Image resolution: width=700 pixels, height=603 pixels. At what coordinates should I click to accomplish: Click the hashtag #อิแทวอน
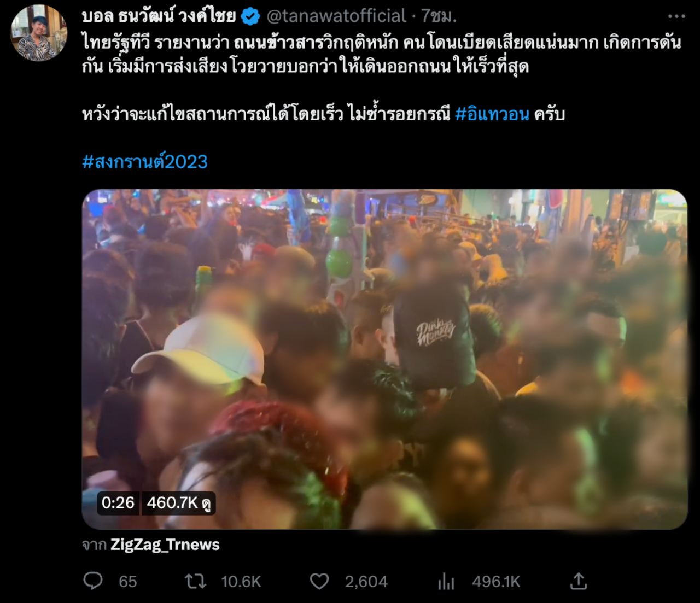pos(492,114)
